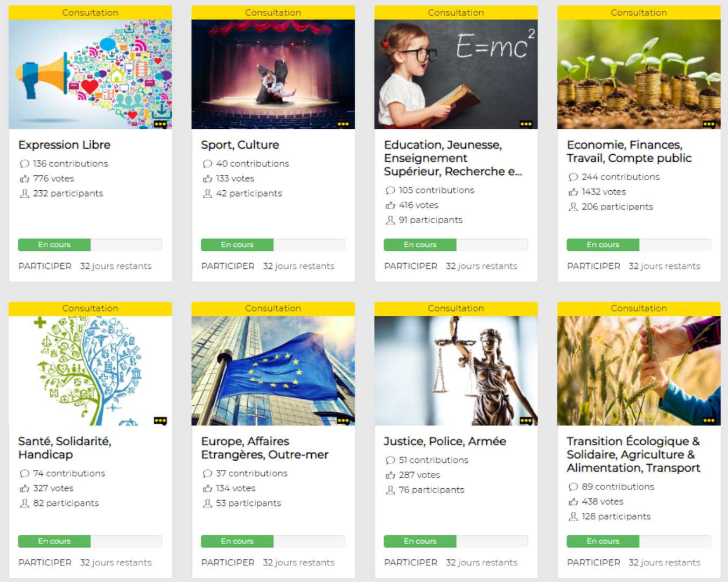Click PARTICIPER on Transition Écologique card
This screenshot has width=728, height=582.
click(x=593, y=563)
